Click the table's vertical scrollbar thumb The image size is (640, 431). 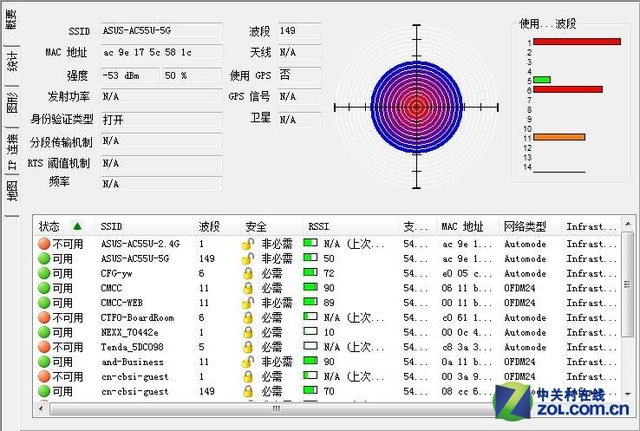627,284
